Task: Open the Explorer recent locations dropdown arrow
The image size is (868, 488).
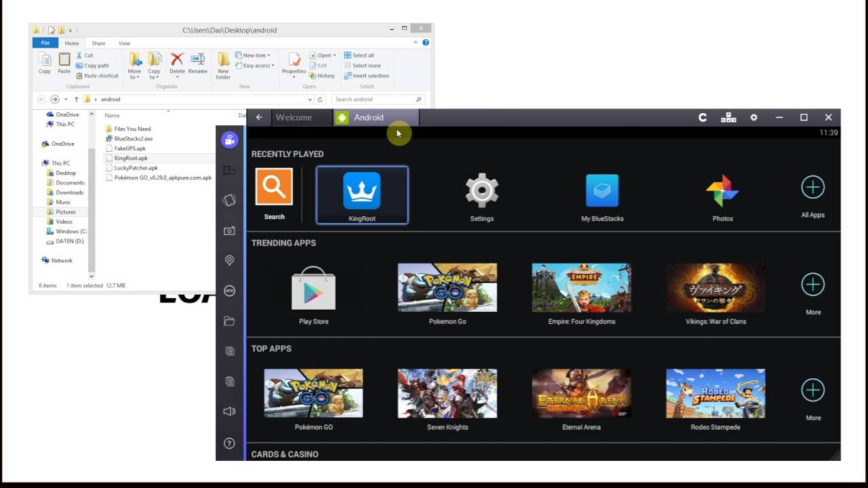Action: tap(66, 100)
